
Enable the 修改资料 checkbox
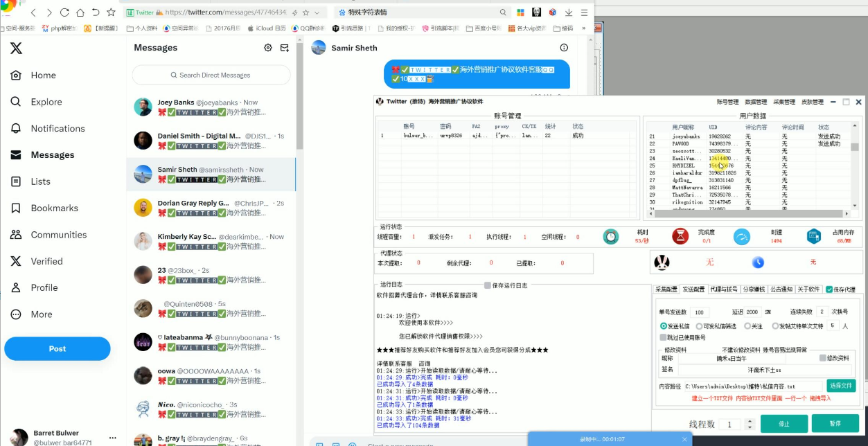[822, 358]
